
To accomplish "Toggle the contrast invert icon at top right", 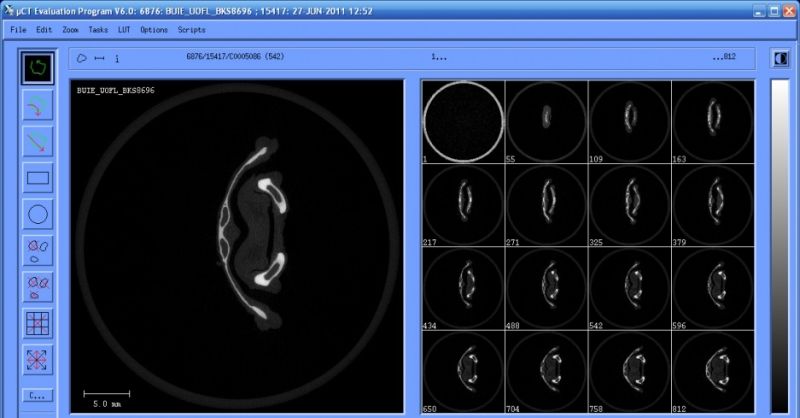I will pyautogui.click(x=780, y=59).
